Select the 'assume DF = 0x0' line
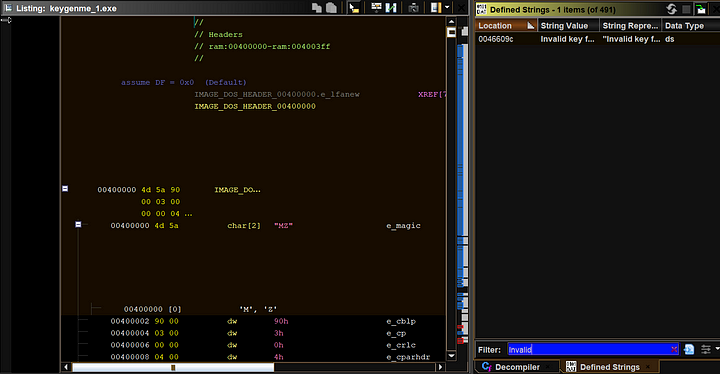The image size is (720, 374). [184, 82]
